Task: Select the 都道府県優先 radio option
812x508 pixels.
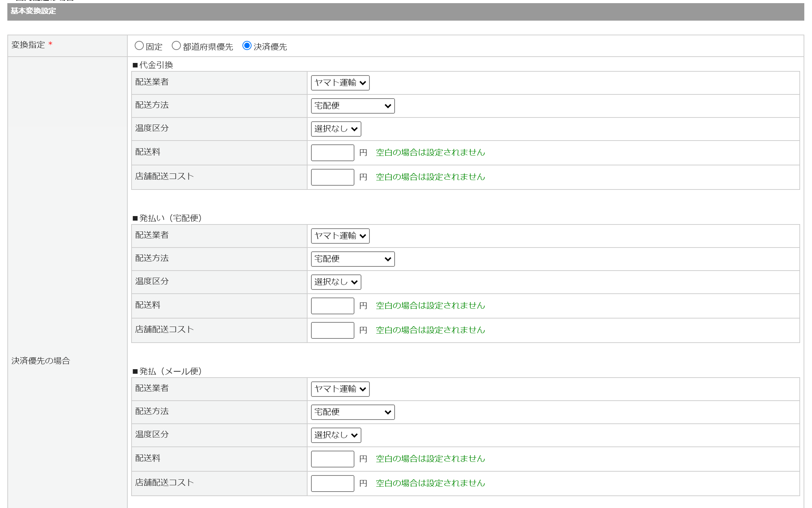Action: point(176,46)
